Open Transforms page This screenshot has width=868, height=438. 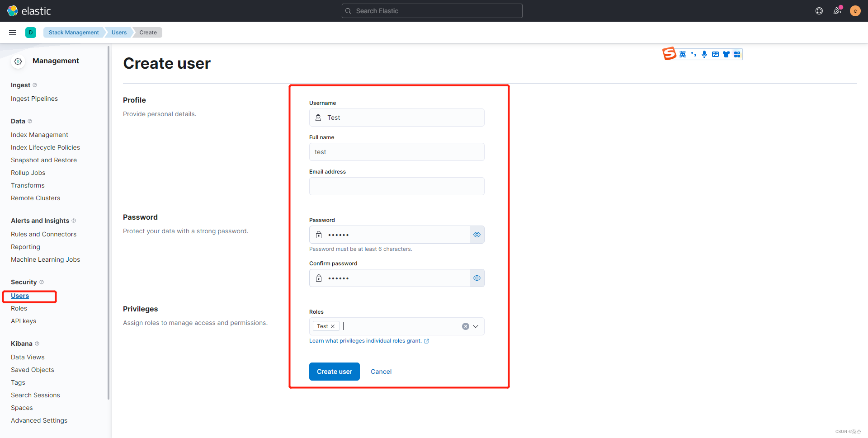(28, 185)
